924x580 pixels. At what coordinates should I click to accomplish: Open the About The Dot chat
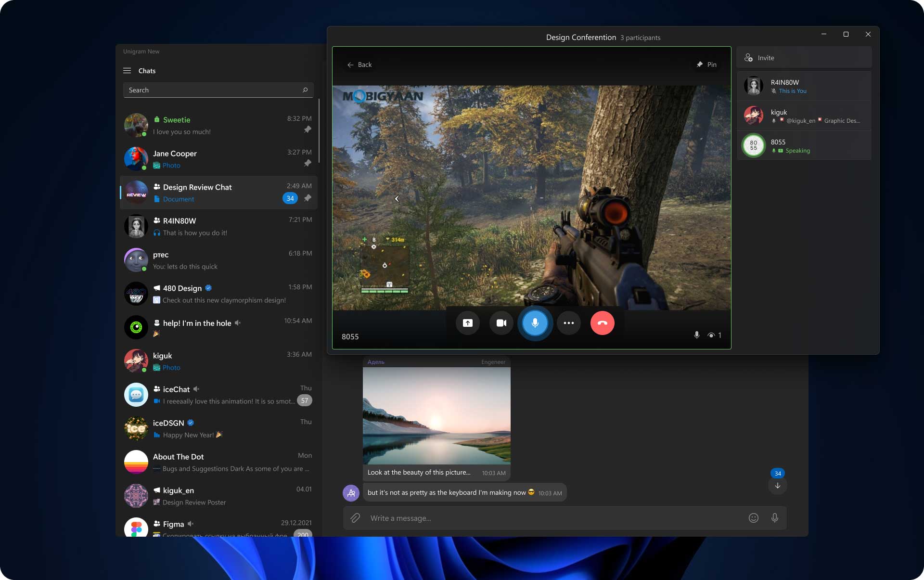218,462
